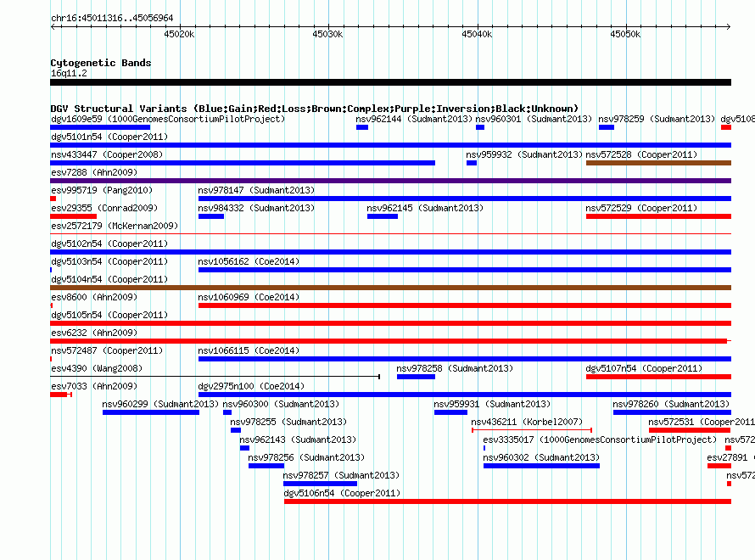Click the 45020k ruler position
The image size is (755, 560).
tap(179, 34)
